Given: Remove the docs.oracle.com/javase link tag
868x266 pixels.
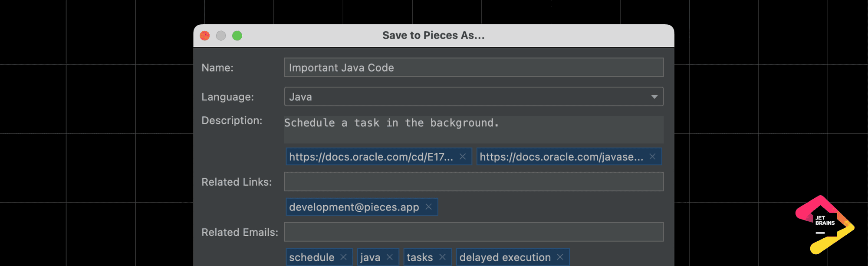Looking at the screenshot, I should tap(652, 157).
